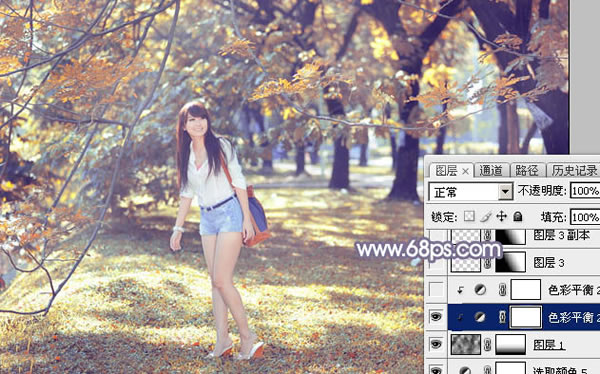The width and height of the screenshot is (600, 374).
Task: Open the blend mode dropdown showing 正常
Action: [x=471, y=191]
